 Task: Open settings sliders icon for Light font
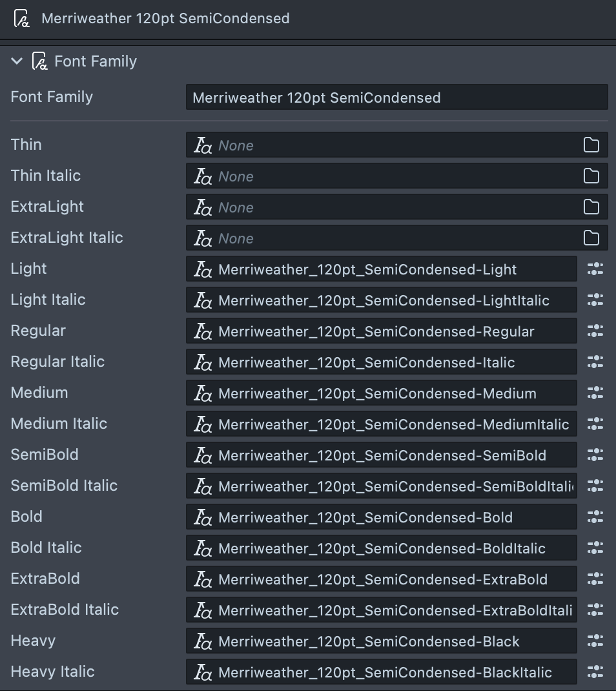click(595, 269)
